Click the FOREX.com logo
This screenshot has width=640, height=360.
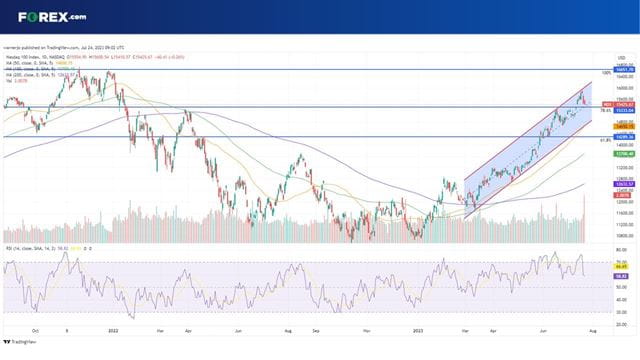pyautogui.click(x=52, y=17)
